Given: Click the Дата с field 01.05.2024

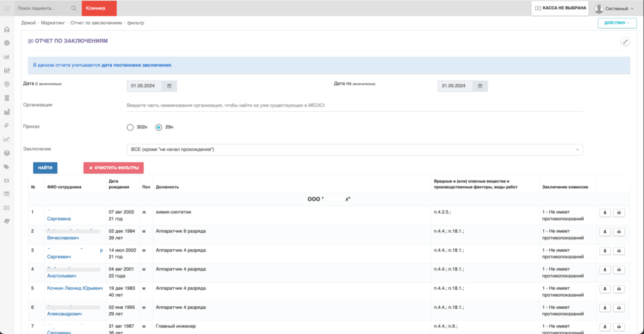Looking at the screenshot, I should coord(145,86).
